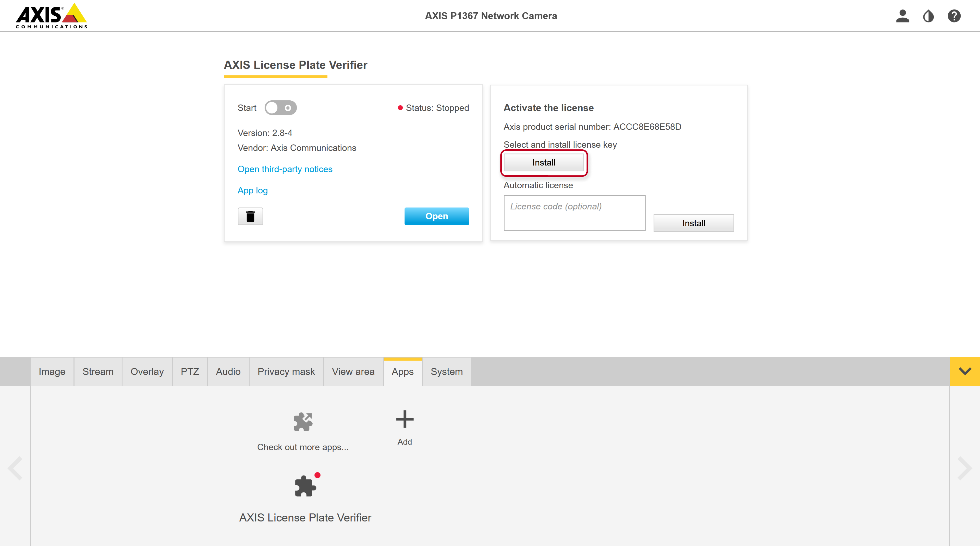The image size is (980, 546).
Task: Click the Activate the license heading
Action: tap(549, 108)
